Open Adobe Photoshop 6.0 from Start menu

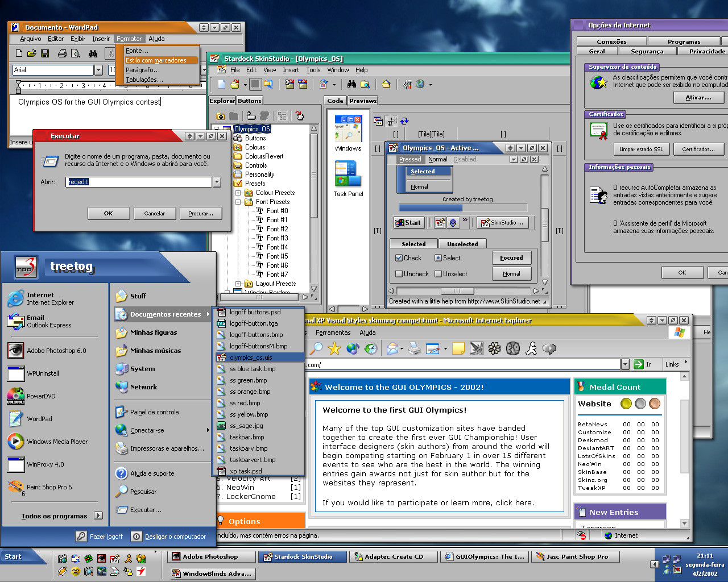[56, 351]
